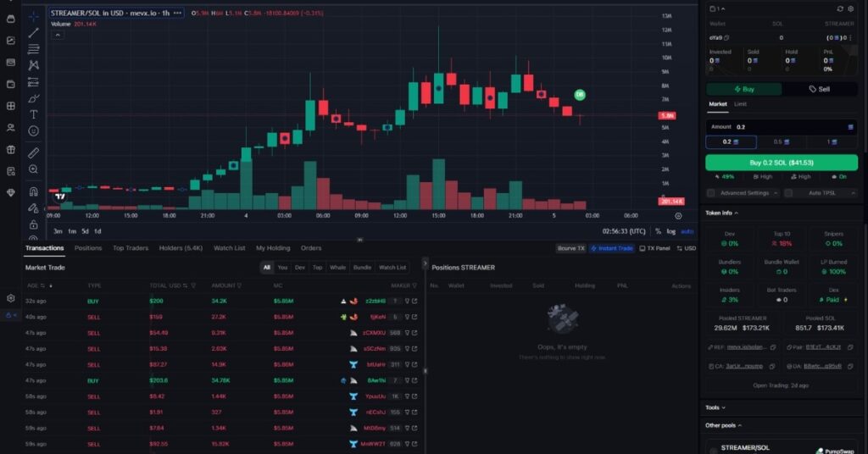
Task: Toggle auto scale on chart
Action: click(x=687, y=231)
